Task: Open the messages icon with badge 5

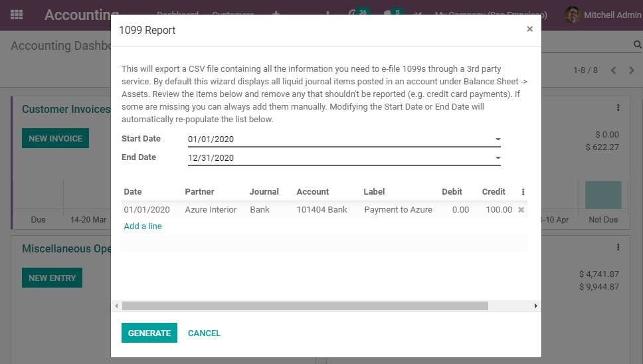Action: tap(387, 15)
